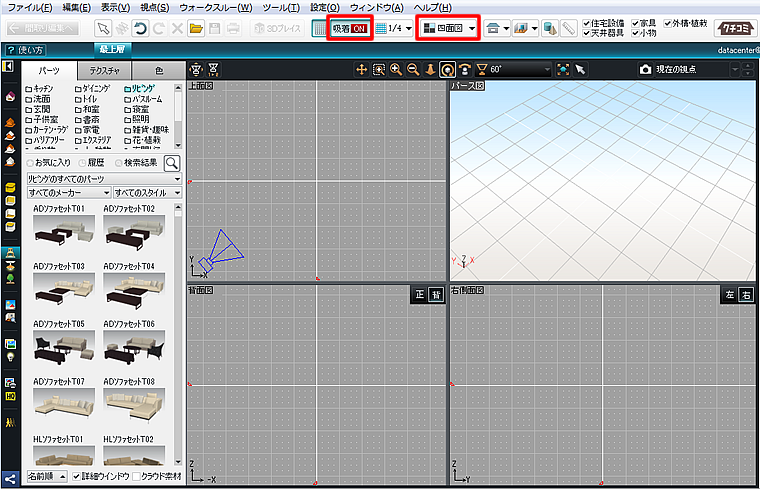Click the parts search magnifier button
The height and width of the screenshot is (489, 760).
click(x=172, y=163)
